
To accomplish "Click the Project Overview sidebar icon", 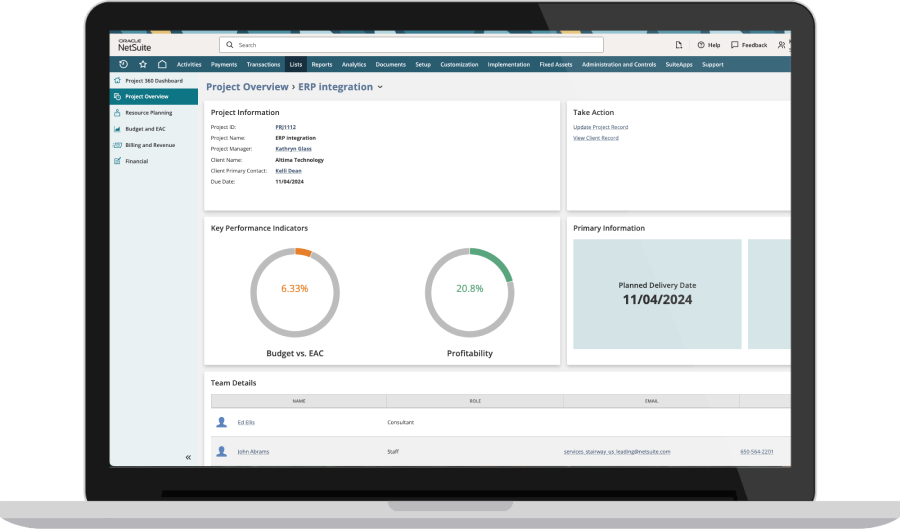I will pos(117,96).
